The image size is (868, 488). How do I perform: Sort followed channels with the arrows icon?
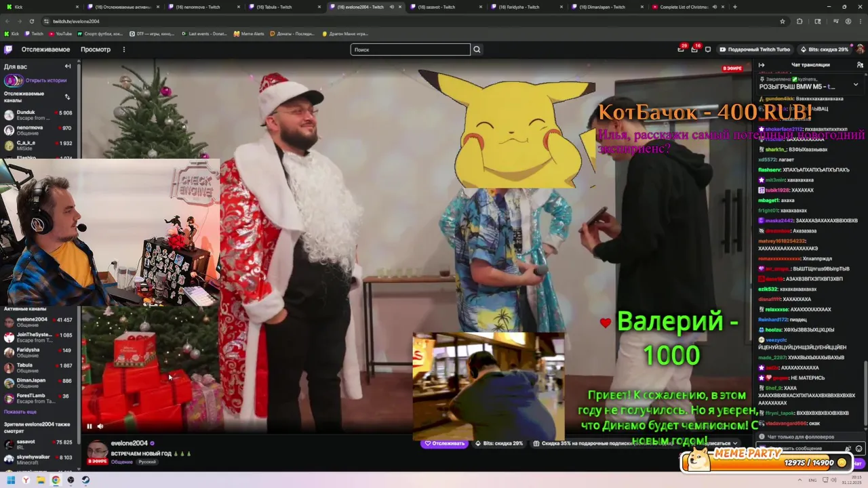coord(67,97)
